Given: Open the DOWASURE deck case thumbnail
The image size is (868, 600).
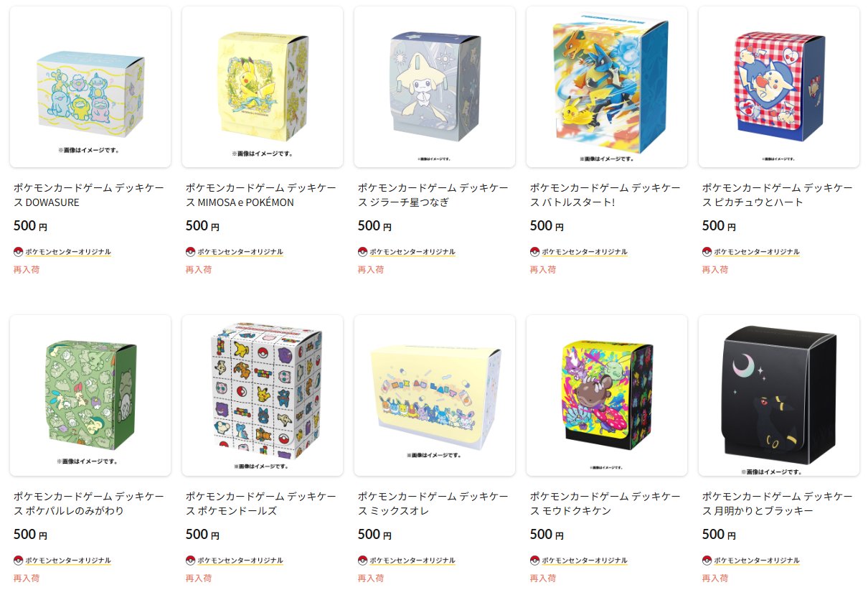Looking at the screenshot, I should (90, 87).
